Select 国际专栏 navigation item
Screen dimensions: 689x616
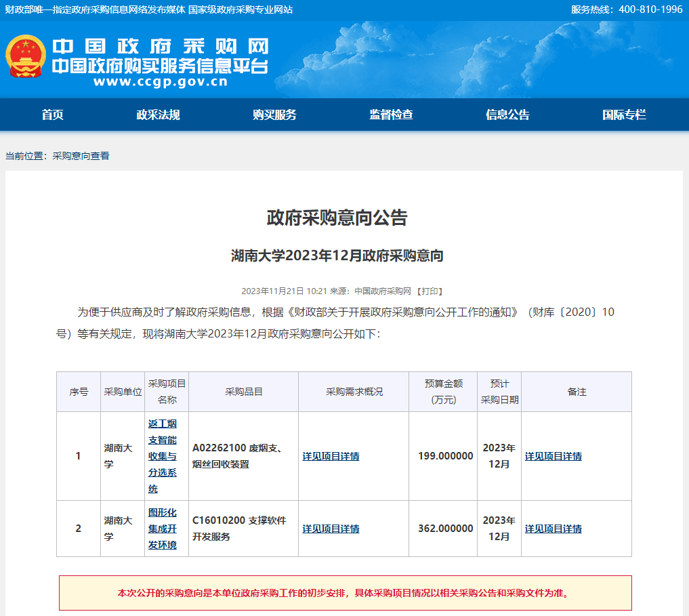(x=624, y=115)
